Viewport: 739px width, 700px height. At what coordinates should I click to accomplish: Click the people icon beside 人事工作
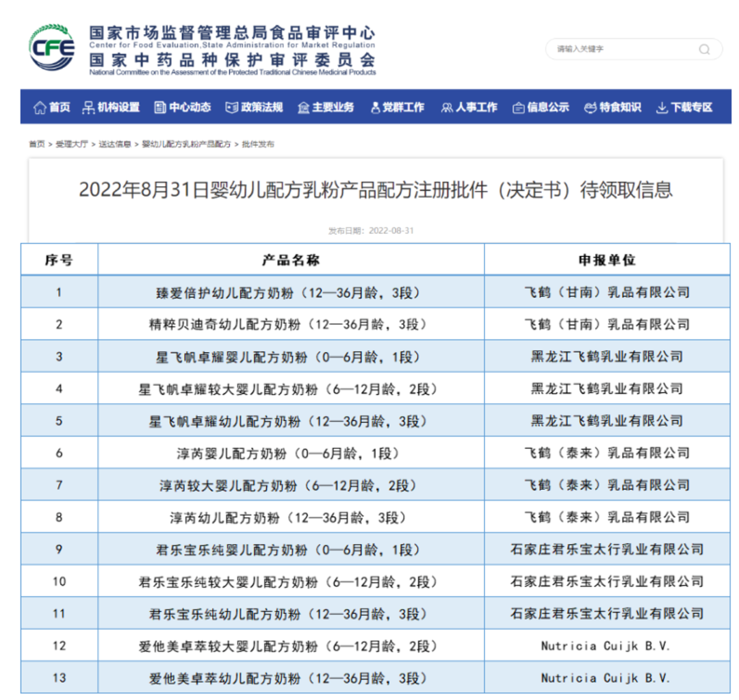[447, 108]
